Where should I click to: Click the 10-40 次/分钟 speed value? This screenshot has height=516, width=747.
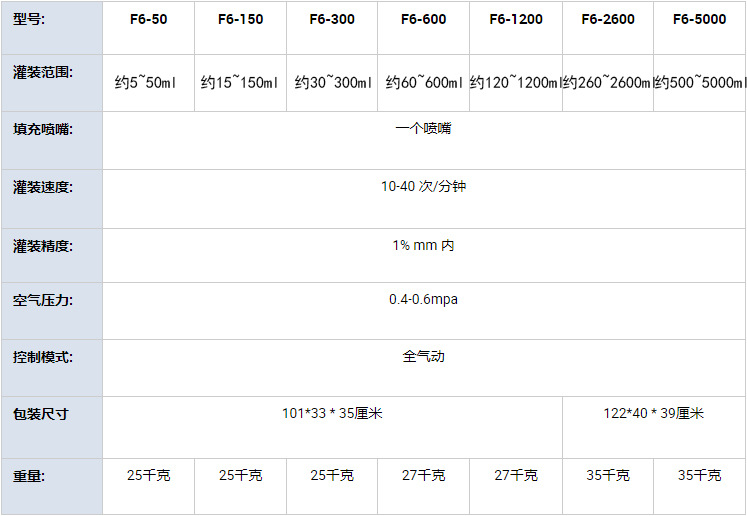pyautogui.click(x=423, y=186)
